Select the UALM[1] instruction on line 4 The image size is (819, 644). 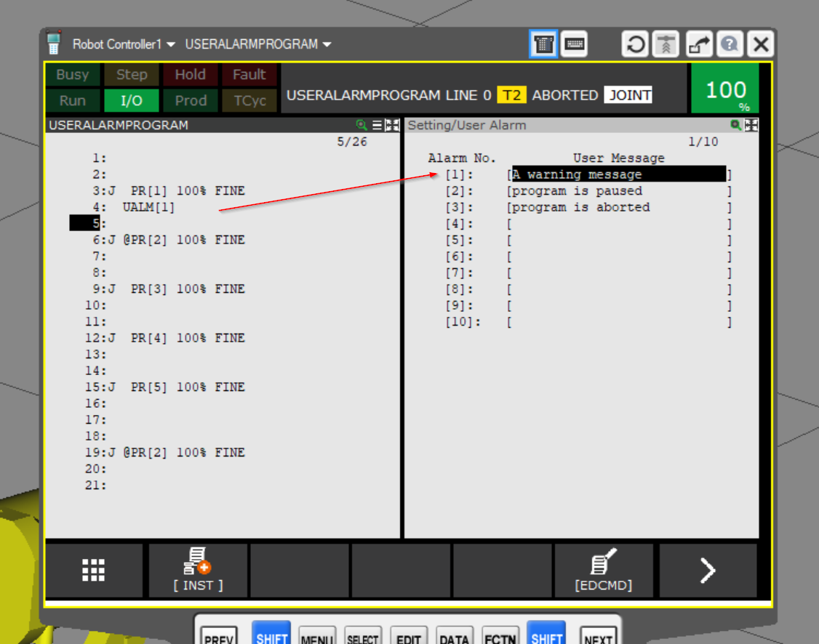point(149,207)
